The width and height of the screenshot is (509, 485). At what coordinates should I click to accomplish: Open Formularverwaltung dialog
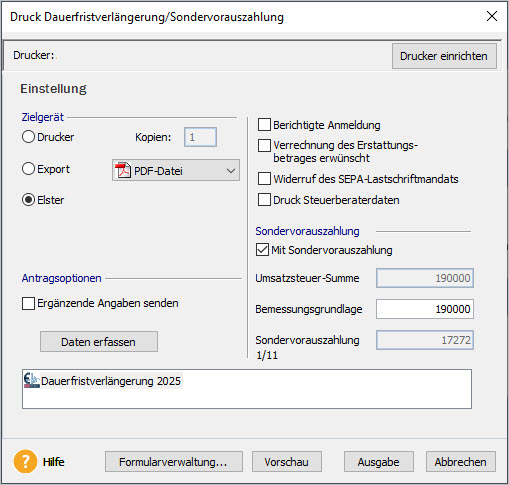click(174, 462)
